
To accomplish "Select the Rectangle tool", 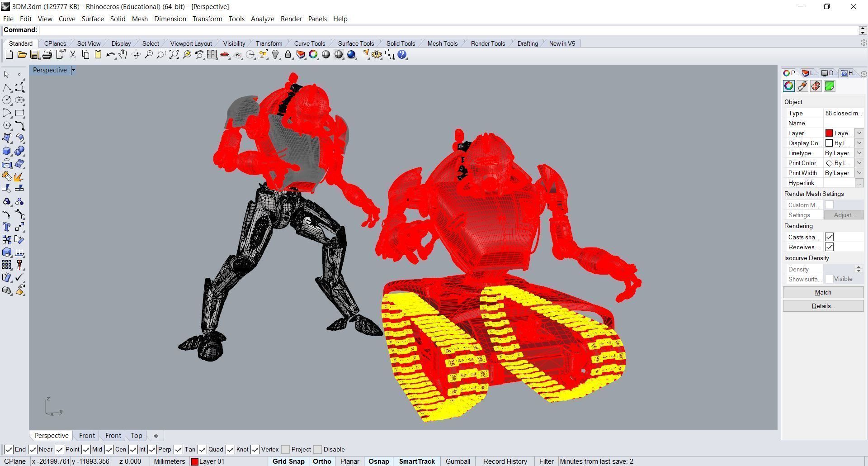I will (19, 113).
